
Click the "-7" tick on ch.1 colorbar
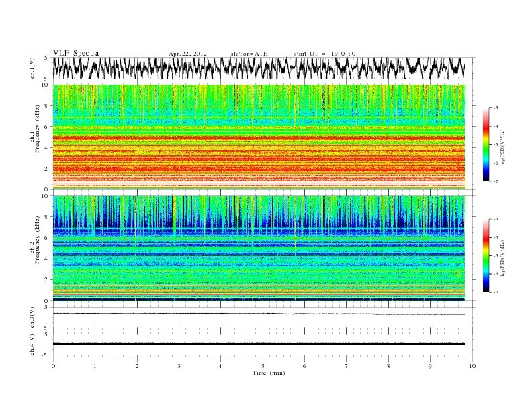496,181
